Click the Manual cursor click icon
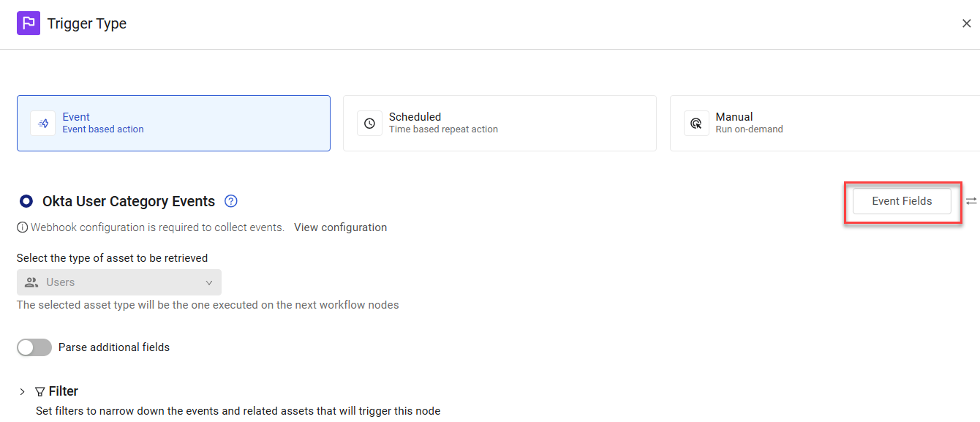The height and width of the screenshot is (422, 980). click(x=696, y=124)
